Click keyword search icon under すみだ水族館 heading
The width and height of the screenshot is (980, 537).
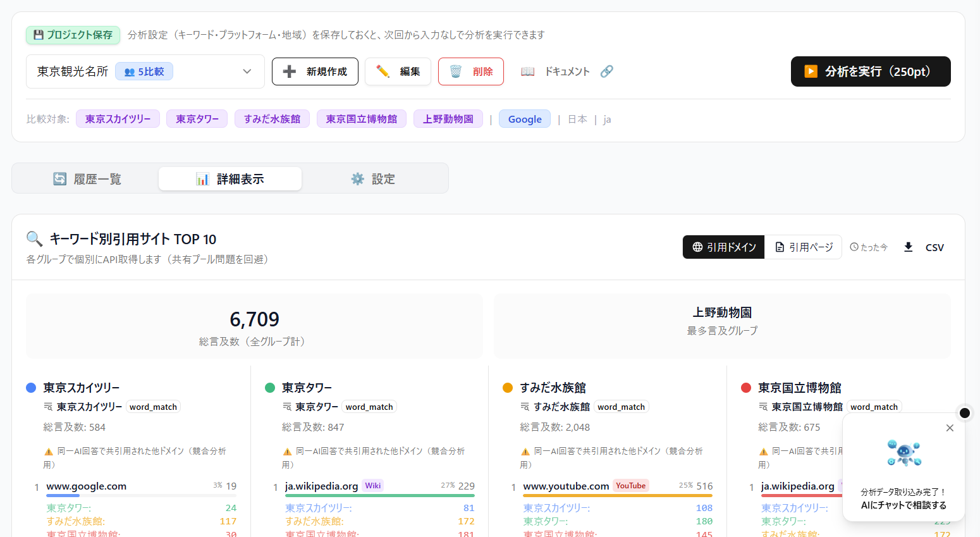click(525, 407)
